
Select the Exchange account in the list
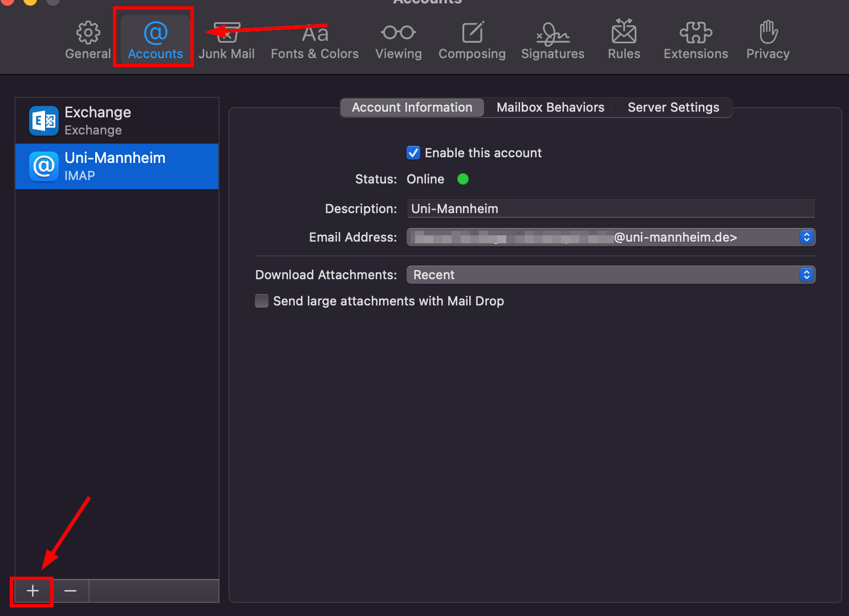coord(117,121)
